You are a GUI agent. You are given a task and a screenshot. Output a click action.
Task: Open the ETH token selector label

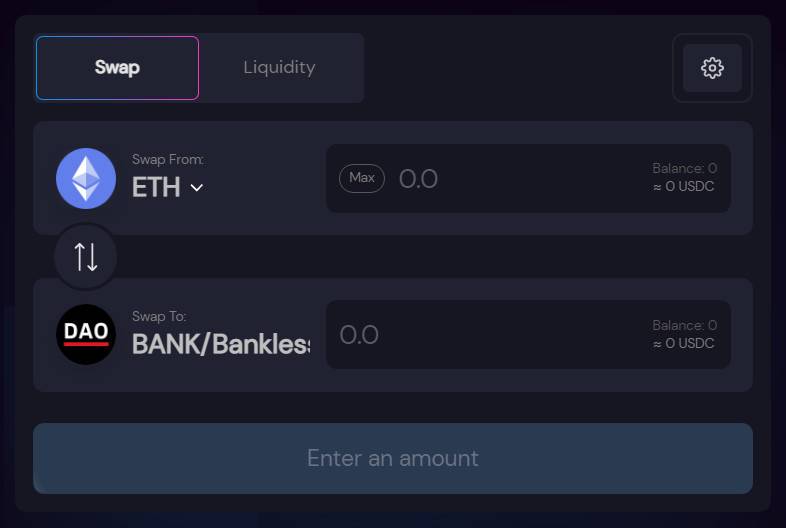click(156, 187)
